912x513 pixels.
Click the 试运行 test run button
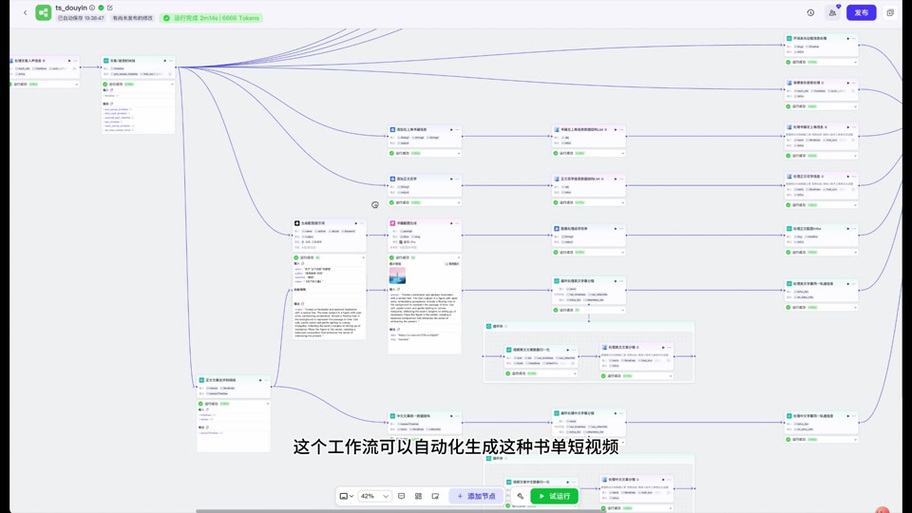point(554,496)
